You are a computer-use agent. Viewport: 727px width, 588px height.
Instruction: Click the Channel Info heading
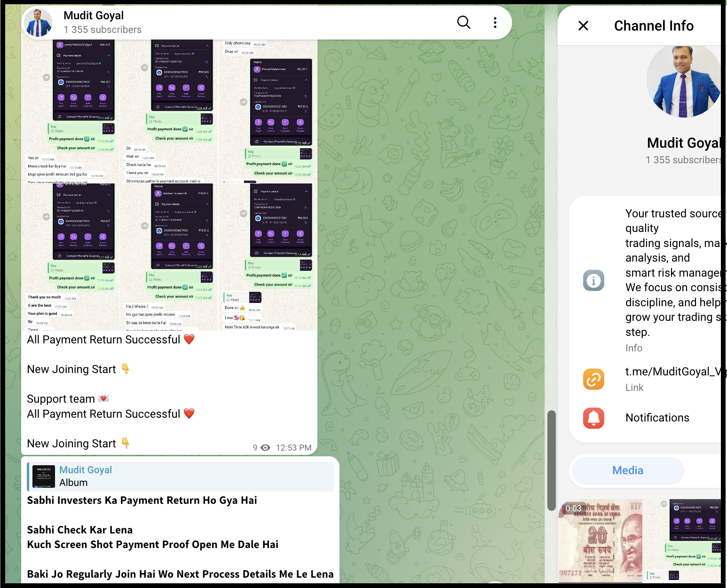coord(654,26)
